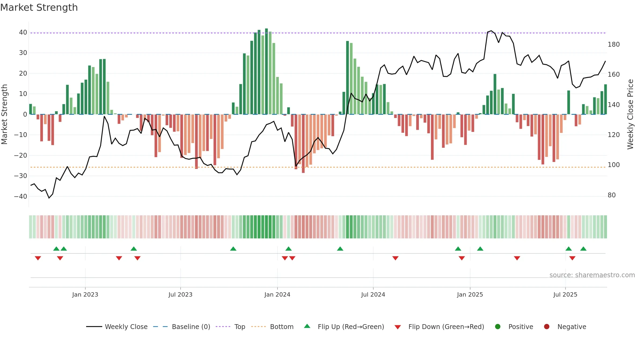Click the 80 tick on right price axis
Screen dimensions: 644x362
coord(612,195)
